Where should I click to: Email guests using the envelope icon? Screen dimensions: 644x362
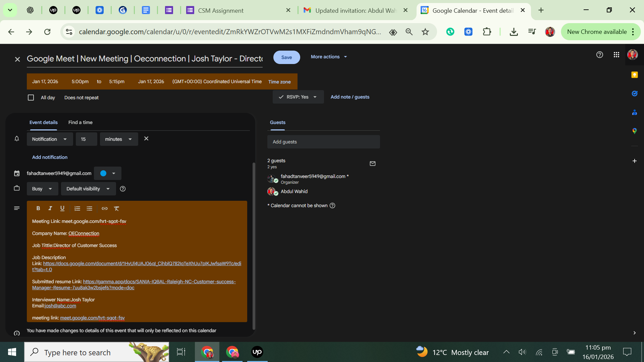(373, 164)
